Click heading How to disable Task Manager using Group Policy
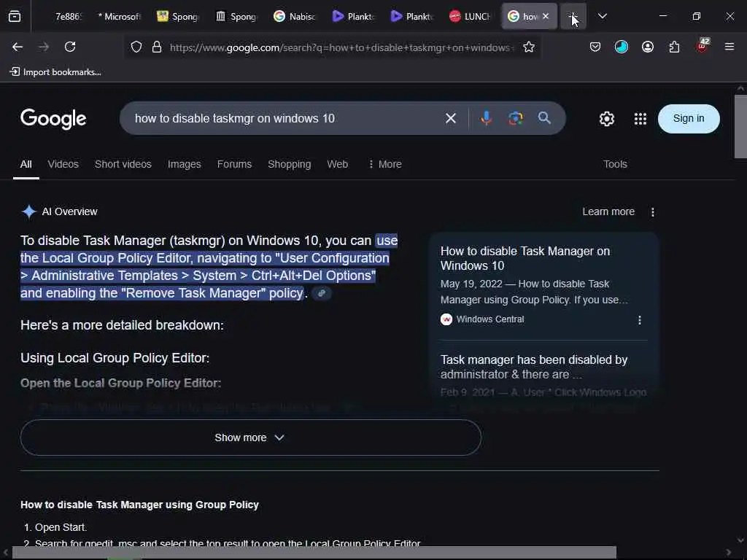Screen dimensions: 747x560 coord(139,505)
